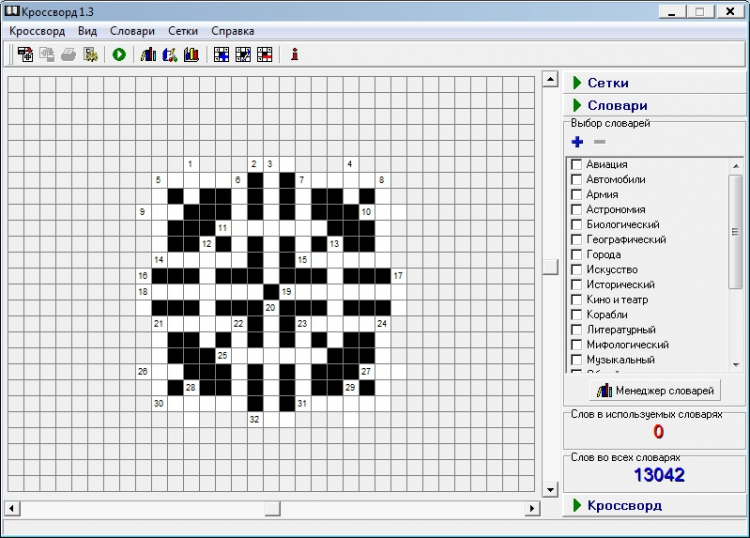Click the total words count 13042
This screenshot has height=538, width=750.
click(x=659, y=475)
